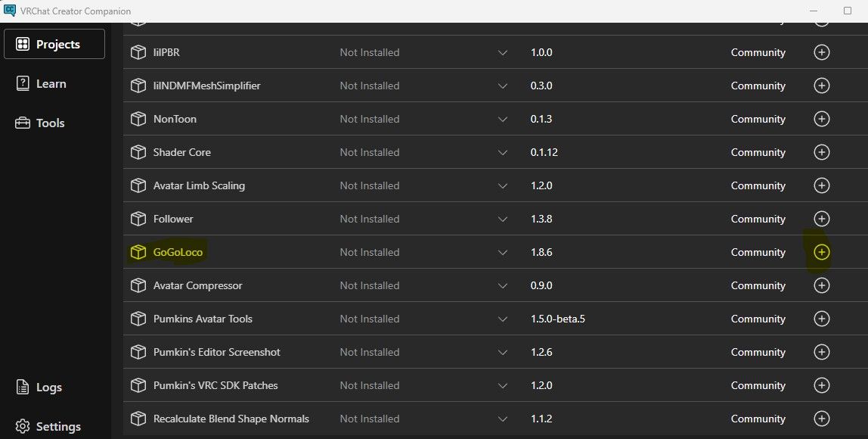Viewport: 868px width, 439px height.
Task: Add the Avatar Compressor package
Action: [821, 285]
